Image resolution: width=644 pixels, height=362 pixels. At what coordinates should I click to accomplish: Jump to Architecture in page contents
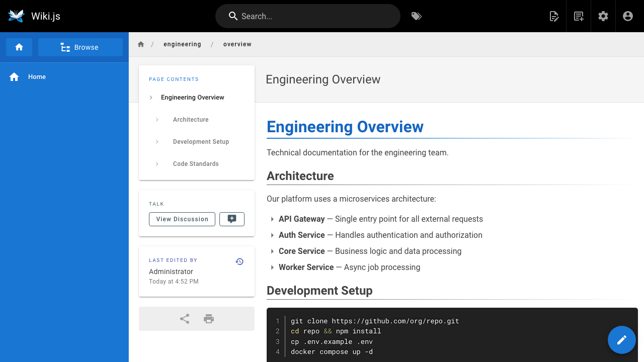191,120
